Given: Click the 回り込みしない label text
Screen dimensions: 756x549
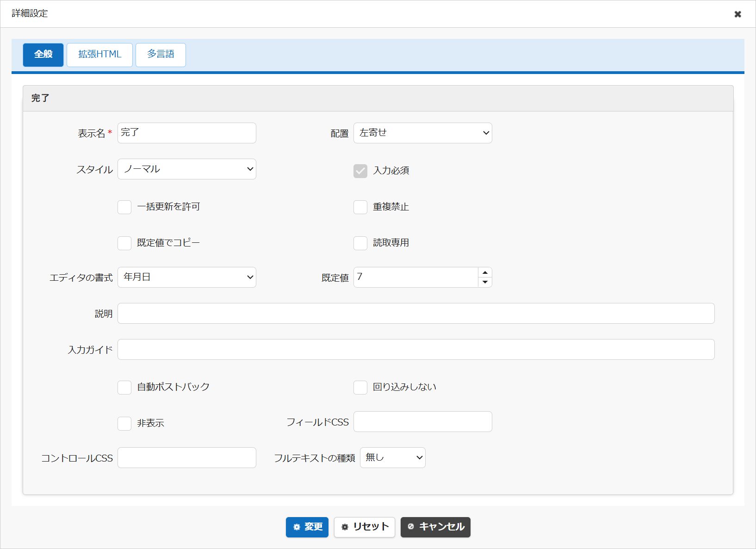Looking at the screenshot, I should [x=404, y=387].
